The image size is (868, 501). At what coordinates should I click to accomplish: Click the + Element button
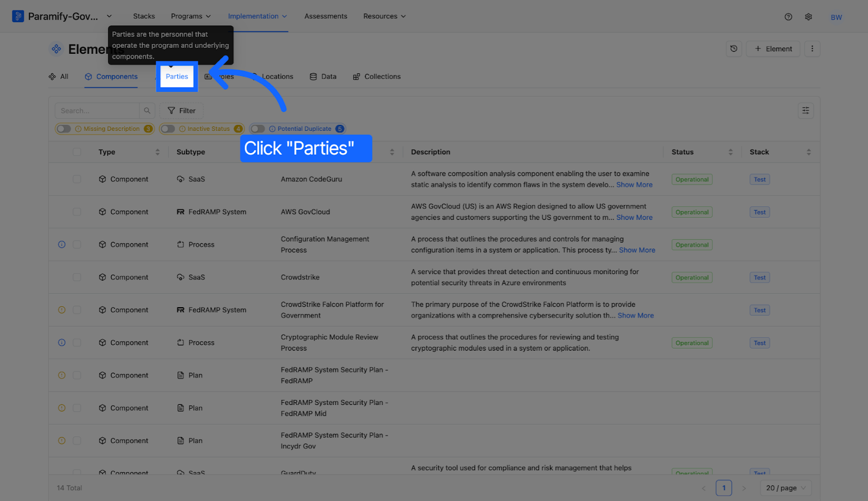(x=773, y=49)
